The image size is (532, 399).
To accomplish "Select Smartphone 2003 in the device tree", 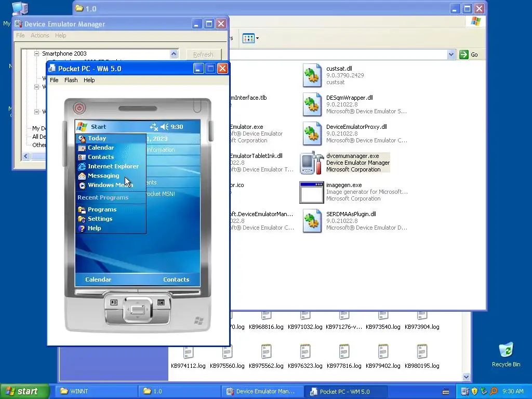I will click(64, 54).
